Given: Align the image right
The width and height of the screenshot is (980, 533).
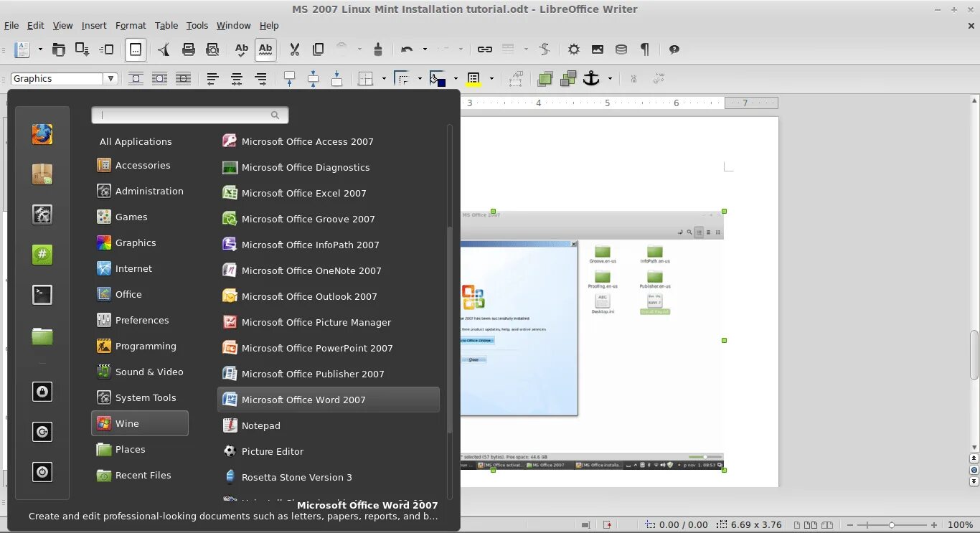Looking at the screenshot, I should point(260,79).
